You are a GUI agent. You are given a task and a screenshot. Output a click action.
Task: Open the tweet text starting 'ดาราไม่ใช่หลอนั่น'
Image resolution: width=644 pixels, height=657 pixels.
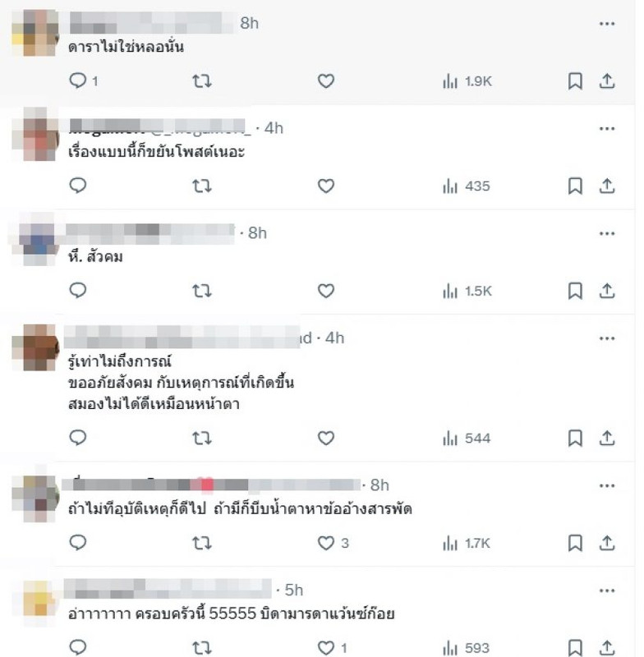(126, 47)
